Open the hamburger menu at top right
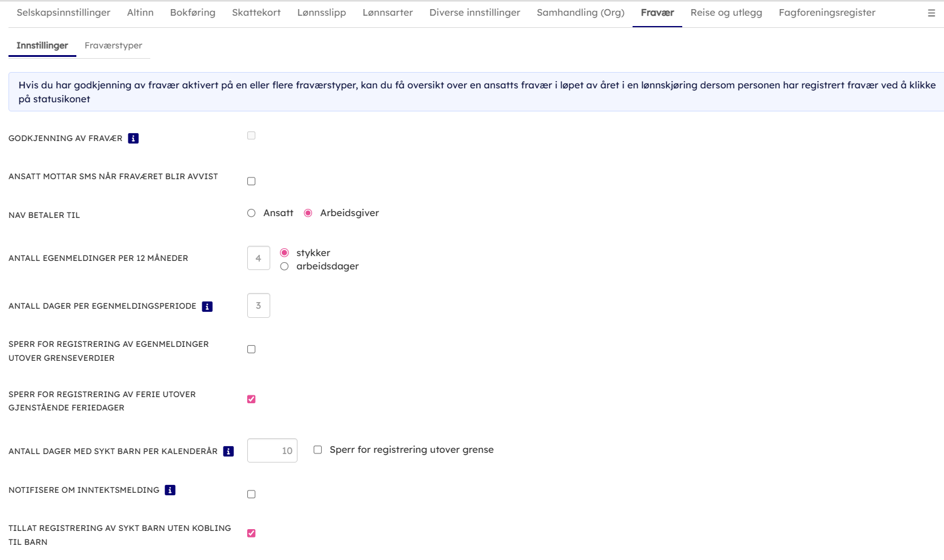Image resolution: width=944 pixels, height=560 pixels. [x=931, y=13]
